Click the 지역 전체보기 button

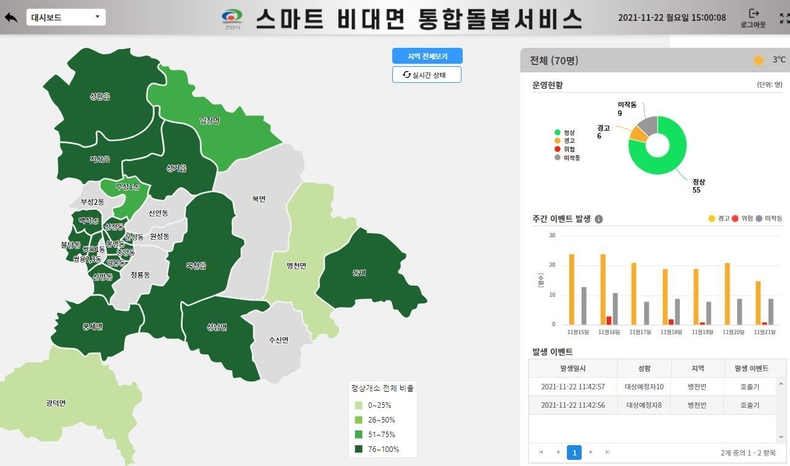(427, 56)
